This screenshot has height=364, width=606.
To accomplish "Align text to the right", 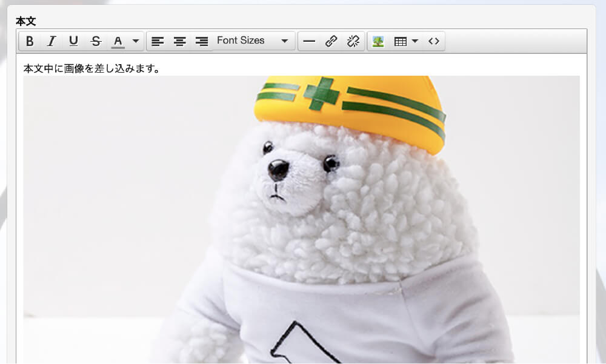I will [201, 41].
